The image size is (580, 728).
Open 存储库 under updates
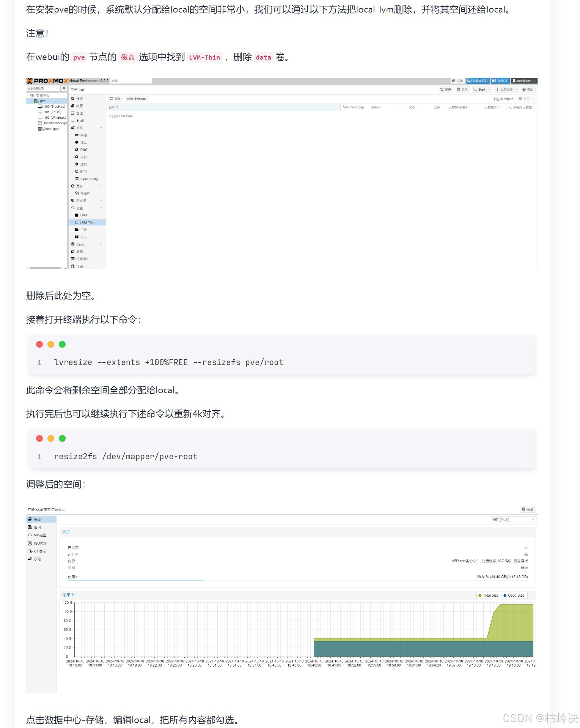(x=87, y=194)
